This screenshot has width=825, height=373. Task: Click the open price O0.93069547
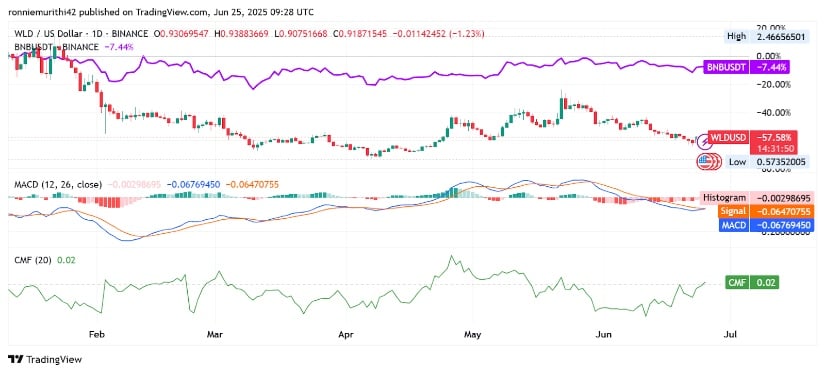(181, 34)
